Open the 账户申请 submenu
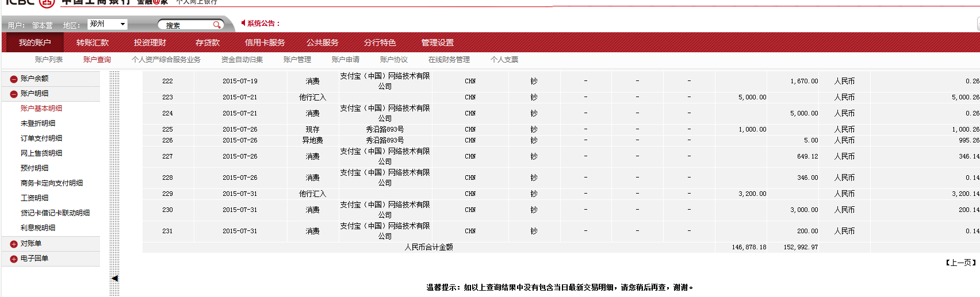The width and height of the screenshot is (980, 297). [346, 60]
